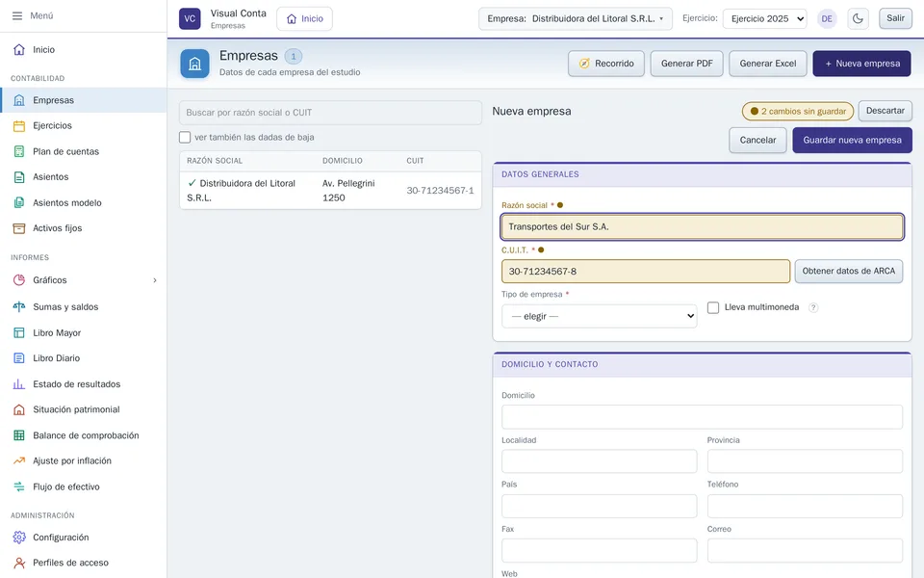This screenshot has height=578, width=924.
Task: Click Obtener datos de ARCA
Action: point(849,272)
